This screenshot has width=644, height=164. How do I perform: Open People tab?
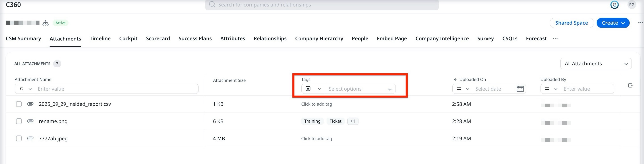point(360,39)
